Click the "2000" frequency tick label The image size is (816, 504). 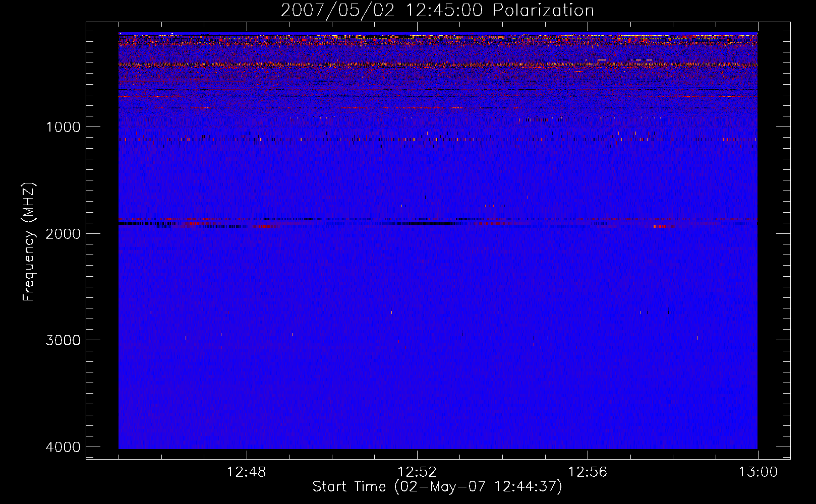tap(63, 233)
